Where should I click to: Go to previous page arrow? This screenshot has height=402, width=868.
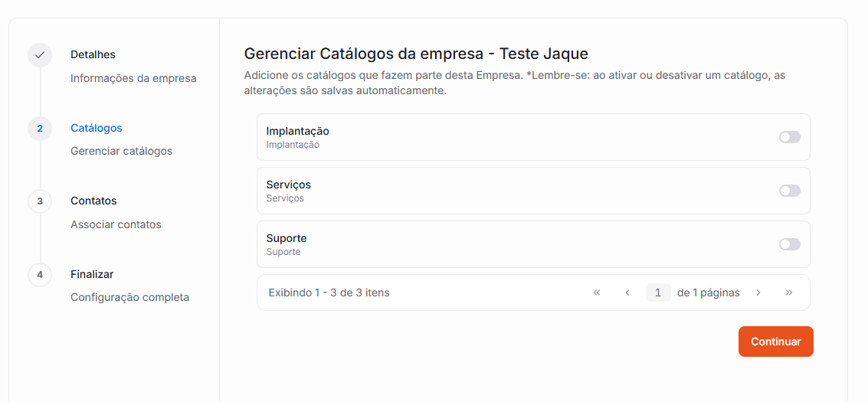click(627, 293)
